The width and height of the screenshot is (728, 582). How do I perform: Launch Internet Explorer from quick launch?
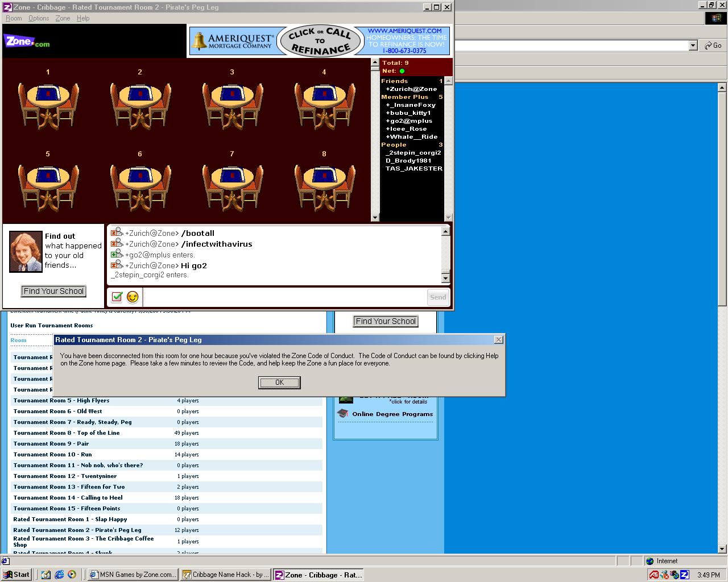[59, 575]
